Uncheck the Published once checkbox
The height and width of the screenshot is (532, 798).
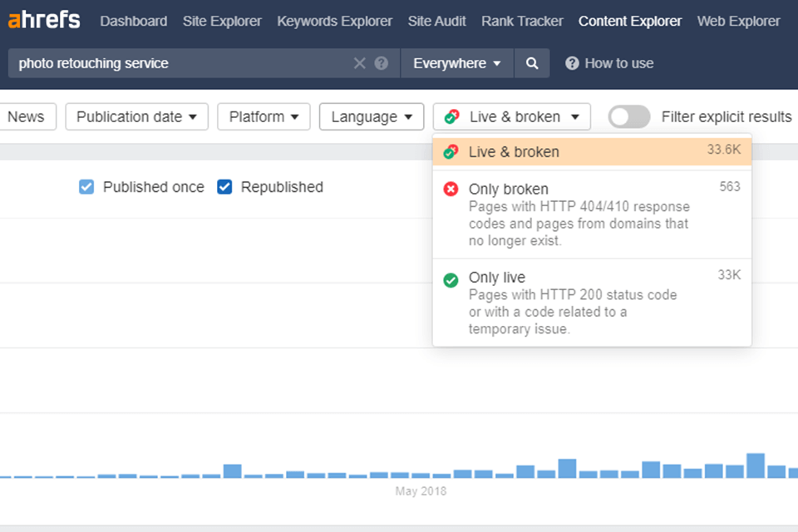click(x=86, y=187)
